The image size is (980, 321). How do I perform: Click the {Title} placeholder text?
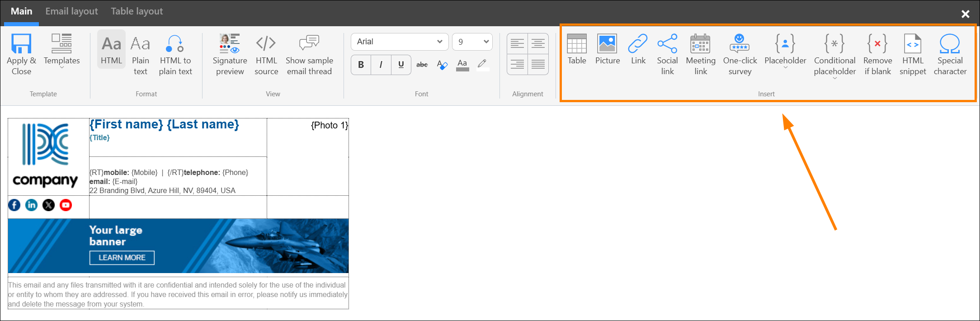coord(99,137)
